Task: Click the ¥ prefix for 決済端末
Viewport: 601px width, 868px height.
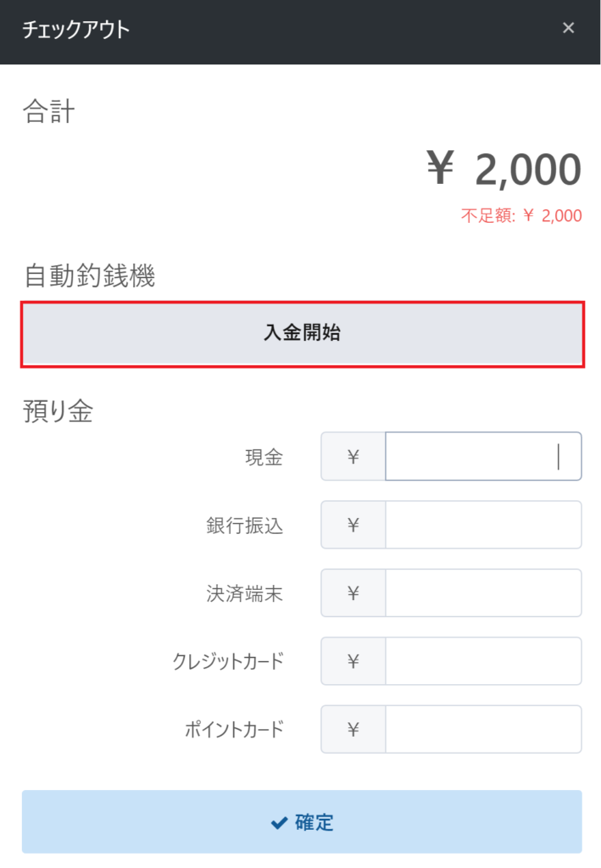Action: [x=353, y=593]
